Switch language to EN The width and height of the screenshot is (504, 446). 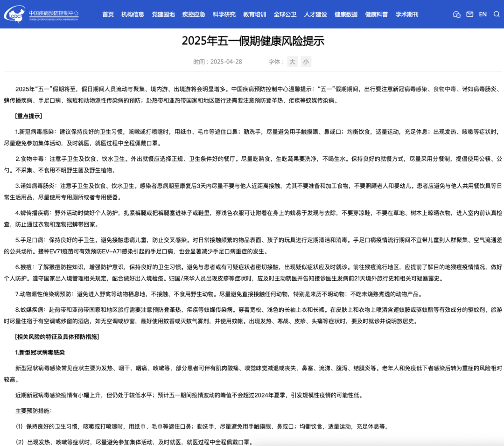coord(483,14)
